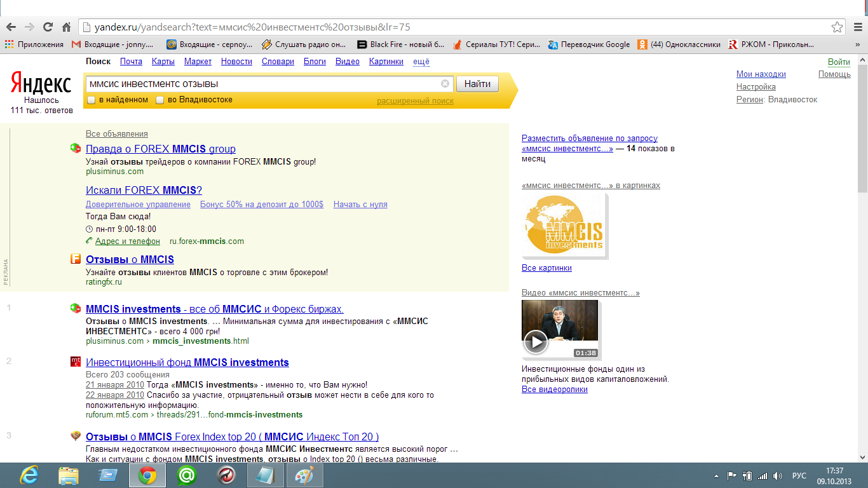Click the 'Все объявления' link

coord(117,134)
